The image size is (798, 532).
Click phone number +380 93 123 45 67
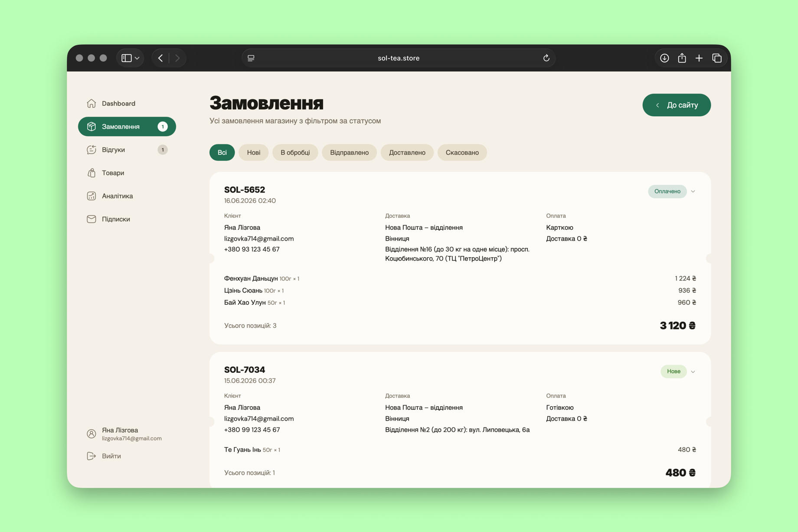pyautogui.click(x=252, y=249)
